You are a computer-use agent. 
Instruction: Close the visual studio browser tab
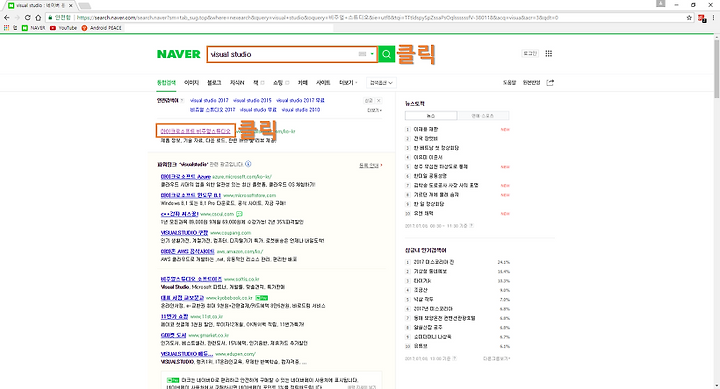[71, 6]
